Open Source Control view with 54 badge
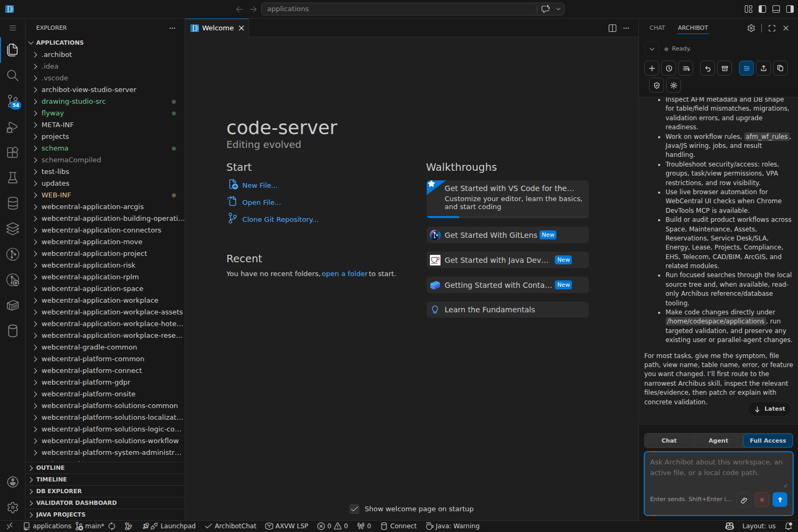 coord(13,101)
